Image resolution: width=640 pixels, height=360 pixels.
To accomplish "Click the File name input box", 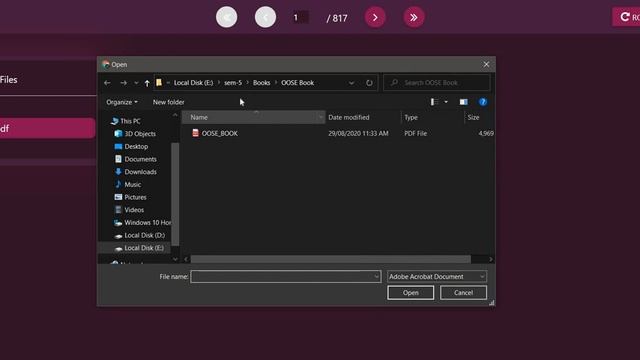I will pyautogui.click(x=282, y=277).
